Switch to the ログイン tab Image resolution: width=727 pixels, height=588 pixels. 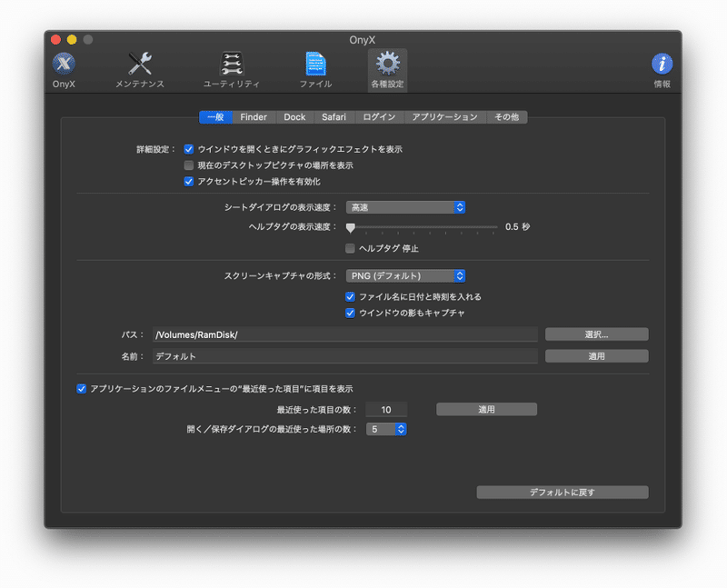coord(379,117)
